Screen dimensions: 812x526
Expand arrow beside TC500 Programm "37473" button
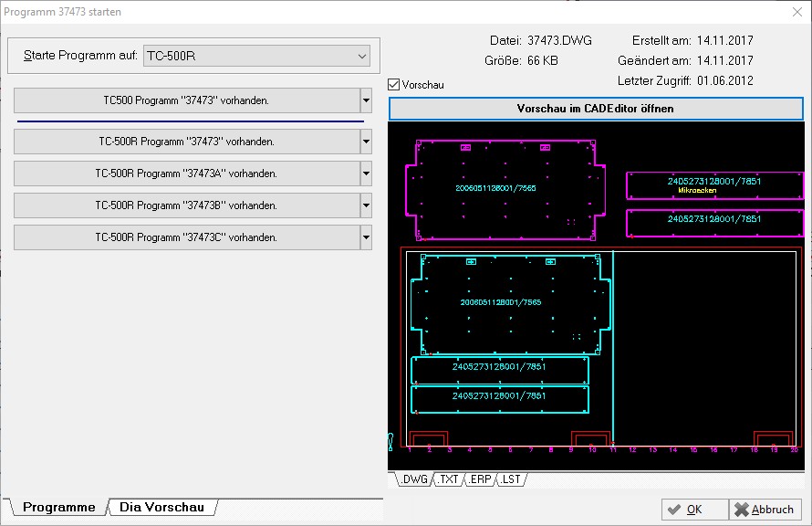tap(366, 100)
